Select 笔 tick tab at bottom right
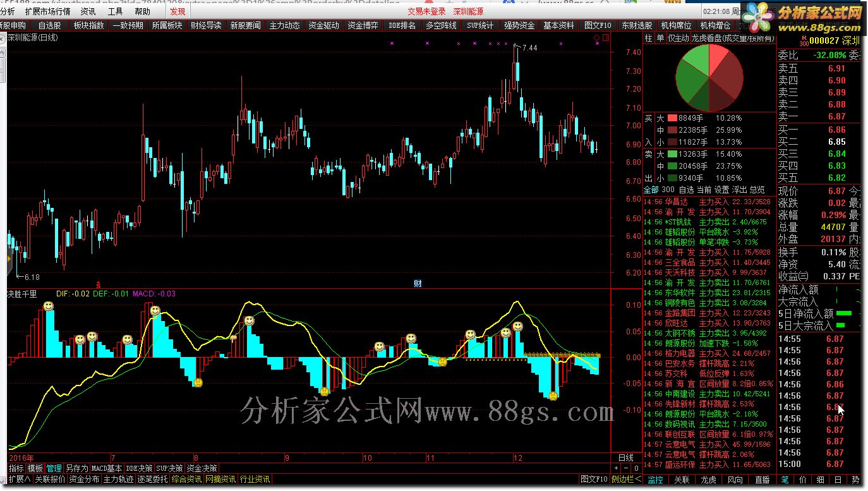The width and height of the screenshot is (868, 491). (784, 480)
